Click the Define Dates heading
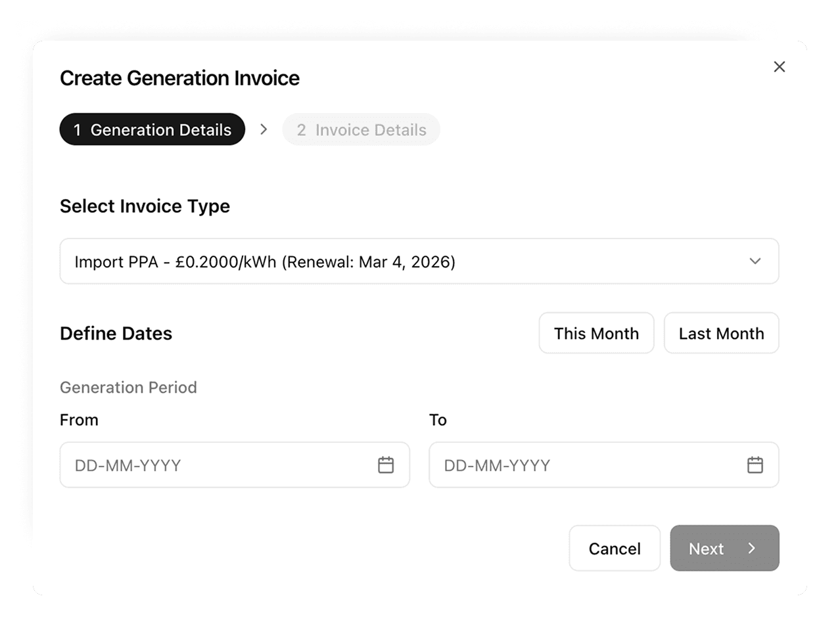840x636 pixels. pos(116,334)
